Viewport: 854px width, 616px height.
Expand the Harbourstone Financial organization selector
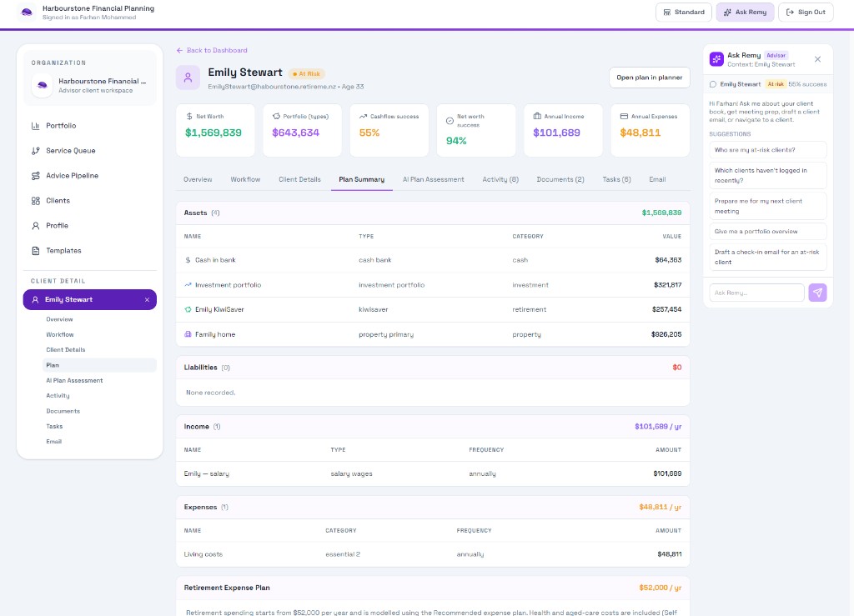pyautogui.click(x=90, y=85)
